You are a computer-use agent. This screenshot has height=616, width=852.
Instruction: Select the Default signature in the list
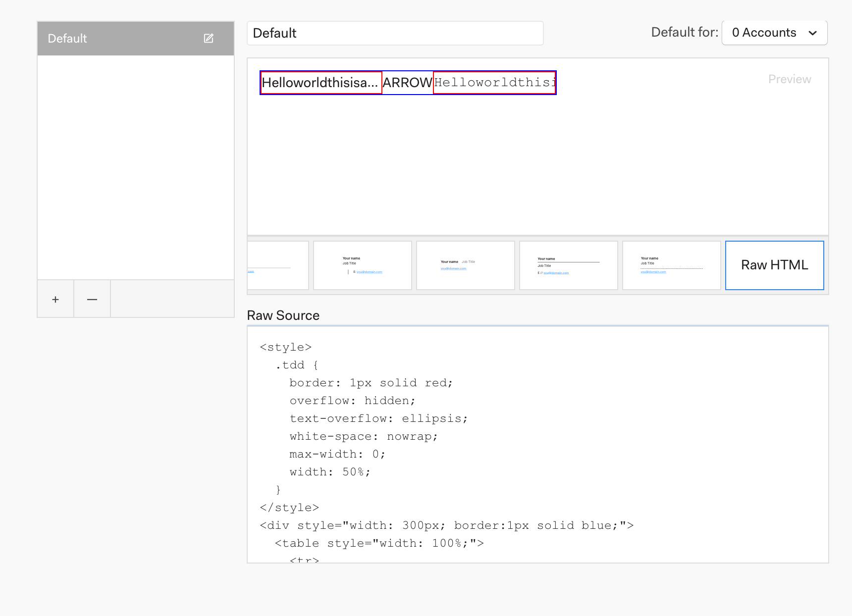coord(136,39)
